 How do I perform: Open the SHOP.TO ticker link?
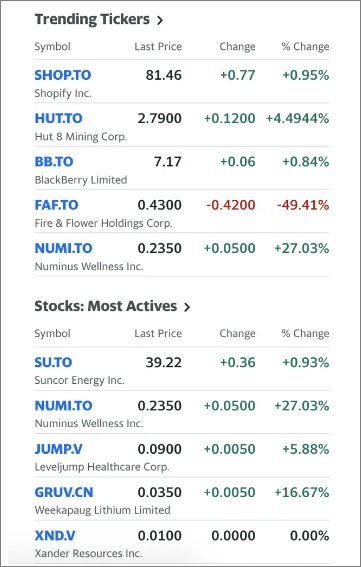(x=63, y=75)
